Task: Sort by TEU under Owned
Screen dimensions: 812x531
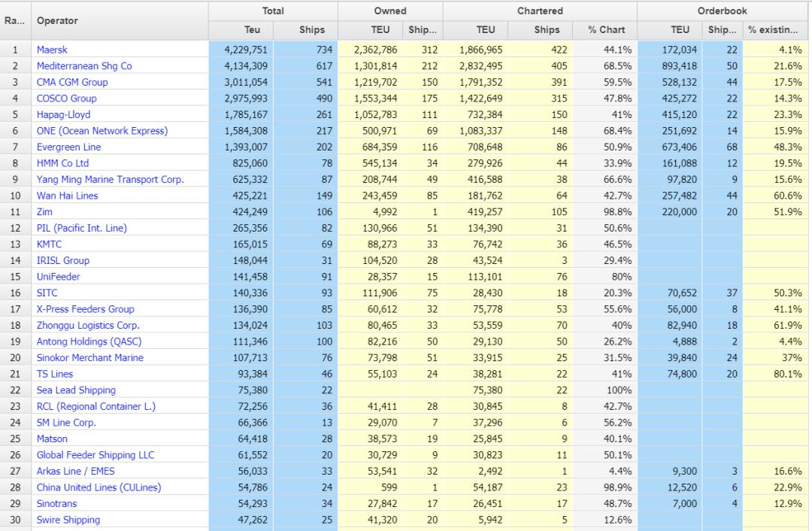Action: coord(370,30)
